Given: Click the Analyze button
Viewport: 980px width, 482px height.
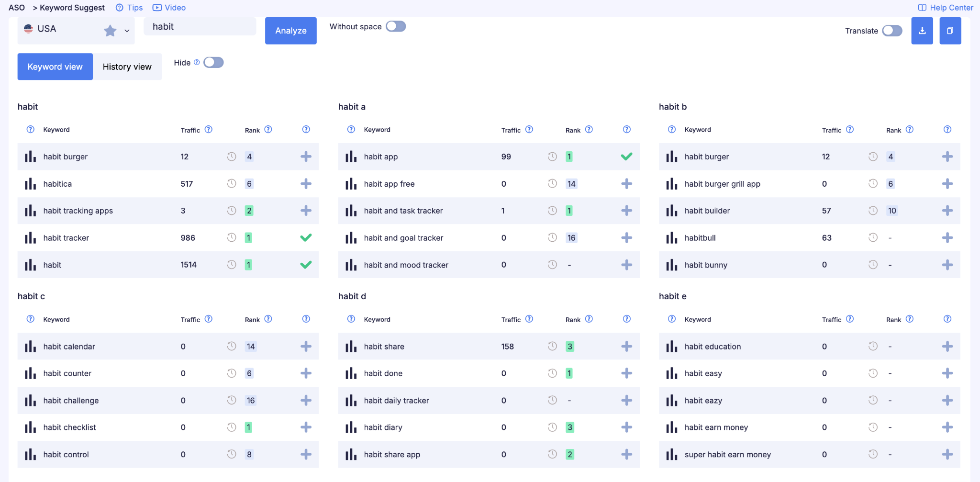Looking at the screenshot, I should [x=291, y=31].
